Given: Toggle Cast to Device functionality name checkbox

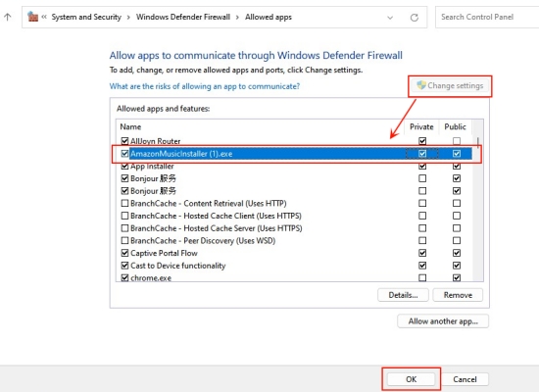Looking at the screenshot, I should tap(124, 266).
